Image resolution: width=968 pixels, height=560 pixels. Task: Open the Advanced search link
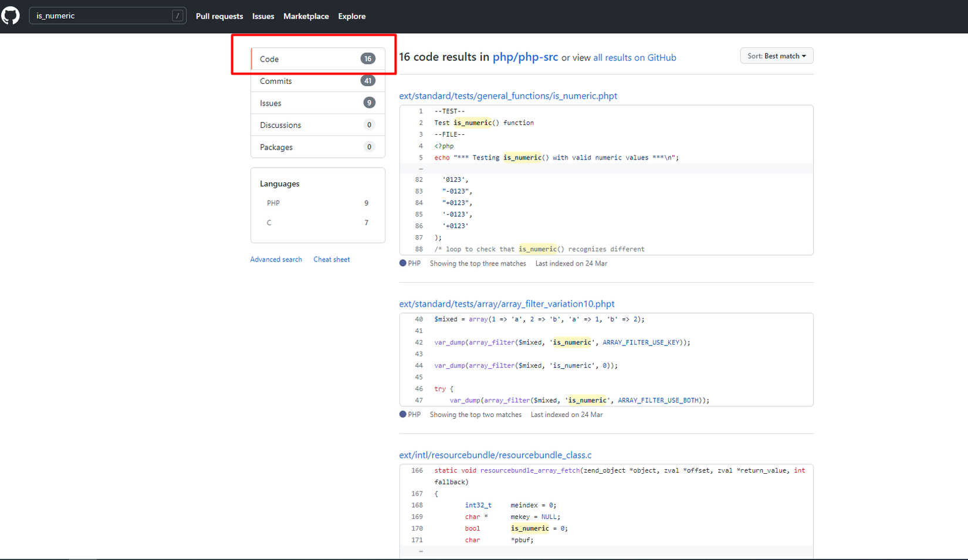pos(276,259)
